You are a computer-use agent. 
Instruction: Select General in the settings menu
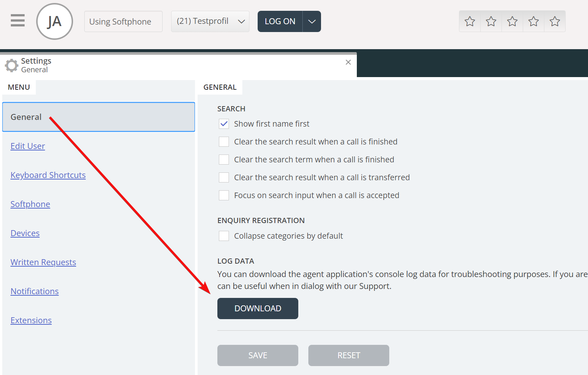tap(98, 117)
